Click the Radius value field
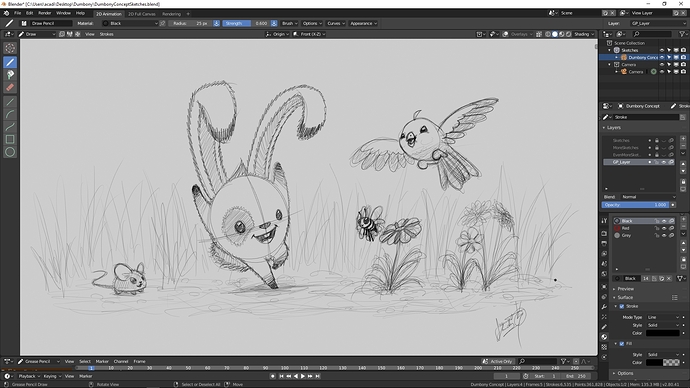 pos(190,23)
